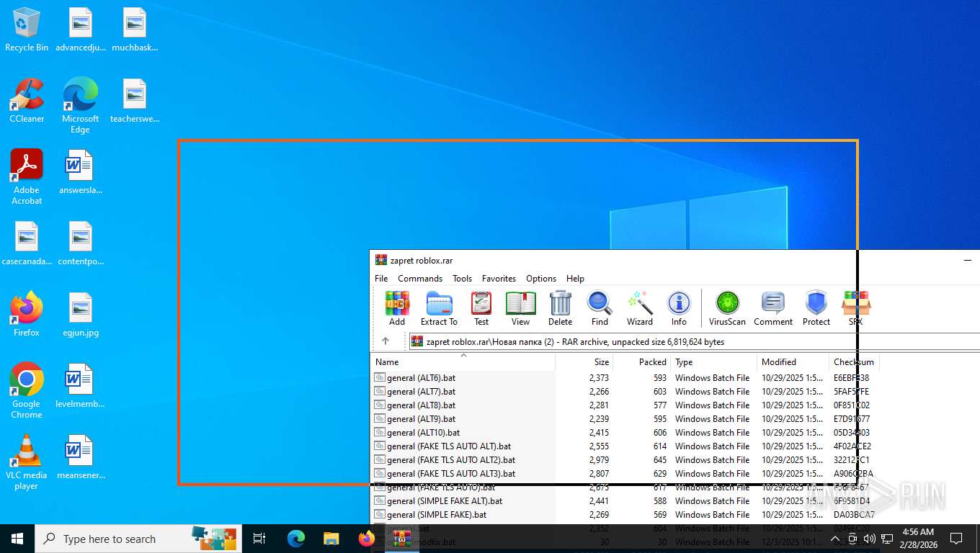Sort files by the Size column header
The height and width of the screenshot is (553, 980).
pyautogui.click(x=584, y=362)
